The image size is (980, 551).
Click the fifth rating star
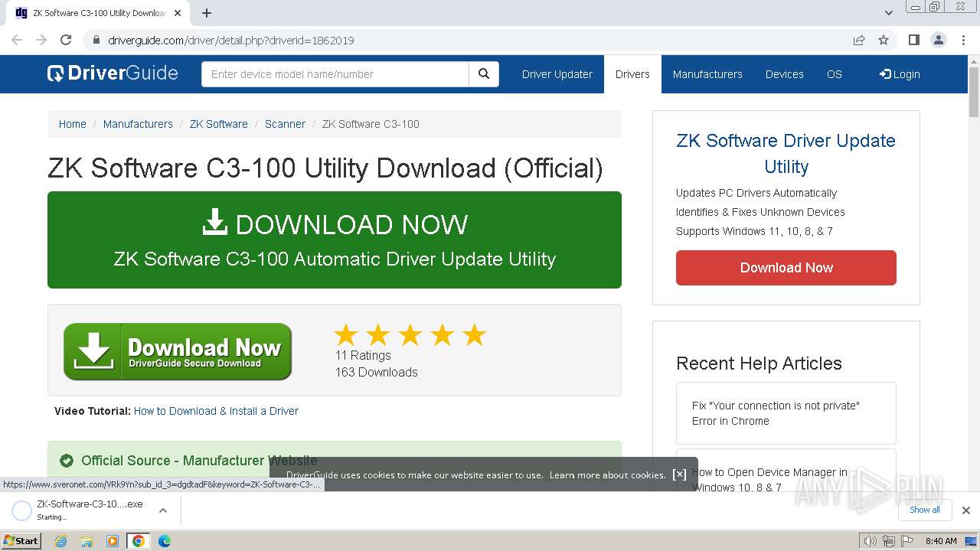pyautogui.click(x=475, y=334)
